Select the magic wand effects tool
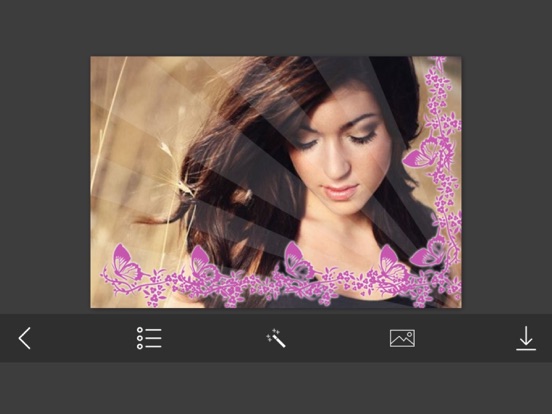Viewport: 552px width, 414px height. [x=276, y=338]
